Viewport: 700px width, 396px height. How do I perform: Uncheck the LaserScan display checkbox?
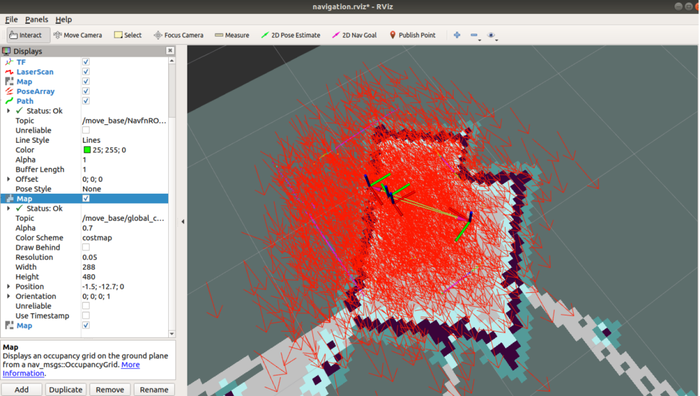coord(86,71)
